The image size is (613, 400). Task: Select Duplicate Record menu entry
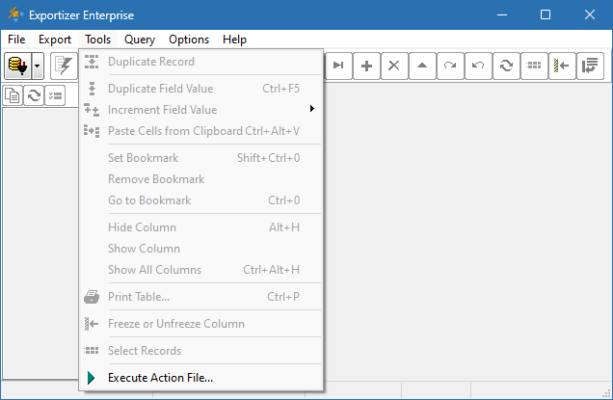[201, 62]
